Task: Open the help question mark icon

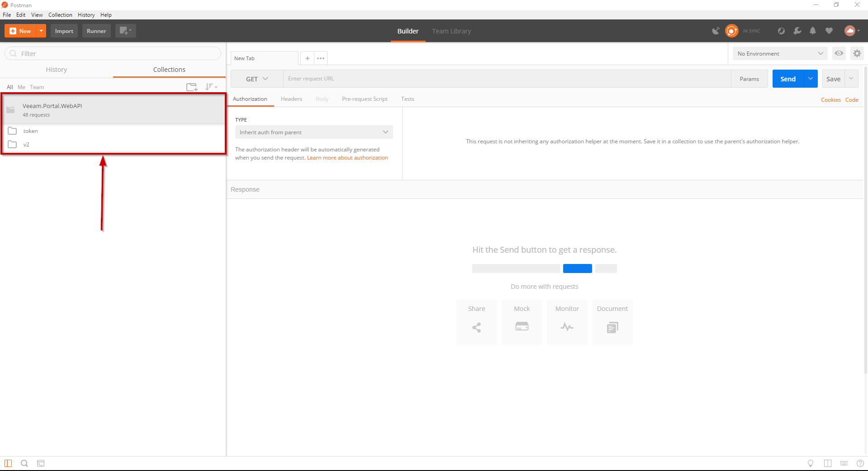Action: 860,463
